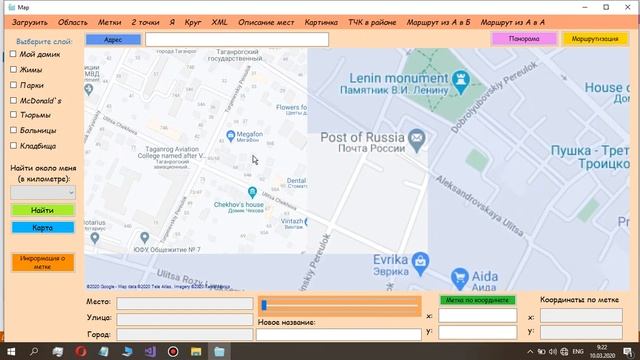Click the Evrika shopping bag marker

[420, 263]
